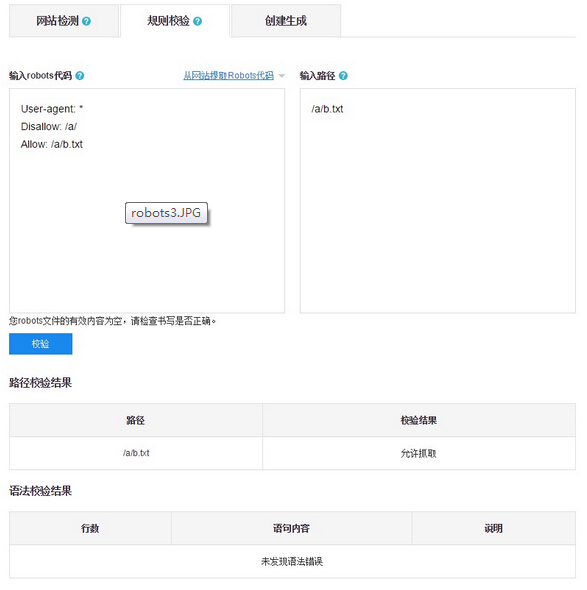Screen dimensions: 587x590
Task: Click the 路径 column header
Action: coord(136,420)
